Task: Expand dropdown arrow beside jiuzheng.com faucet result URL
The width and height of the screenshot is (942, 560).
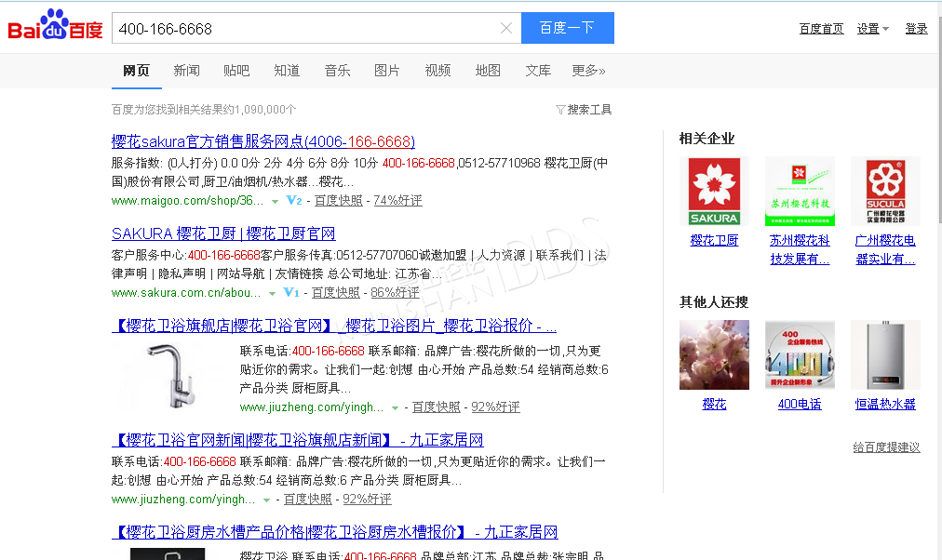Action: tap(395, 408)
